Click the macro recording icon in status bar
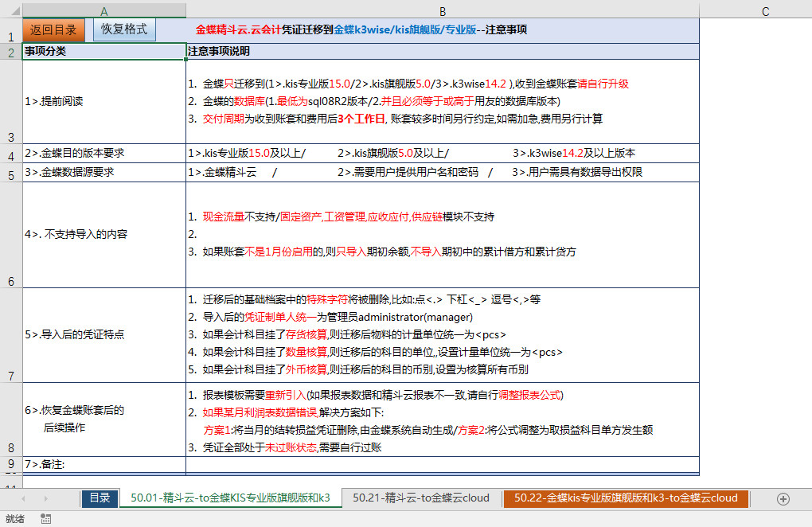 point(46,518)
